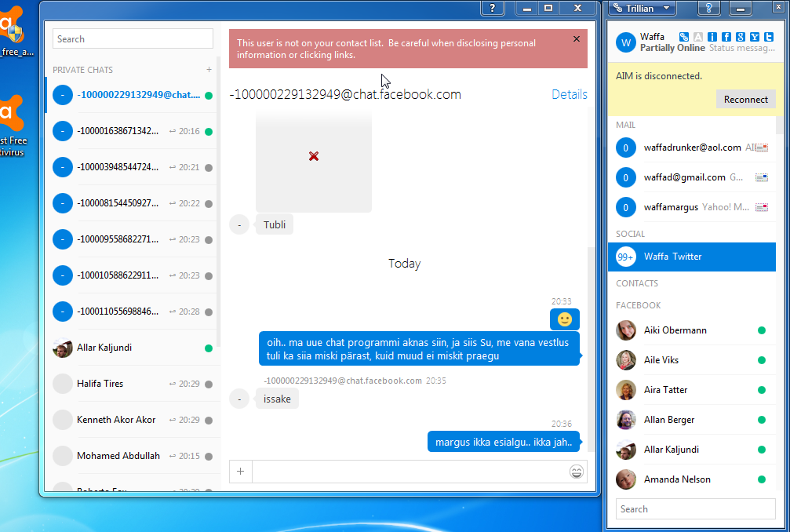Select Aira Tatter in the Facebook contacts
Image resolution: width=790 pixels, height=532 pixels.
(x=692, y=390)
